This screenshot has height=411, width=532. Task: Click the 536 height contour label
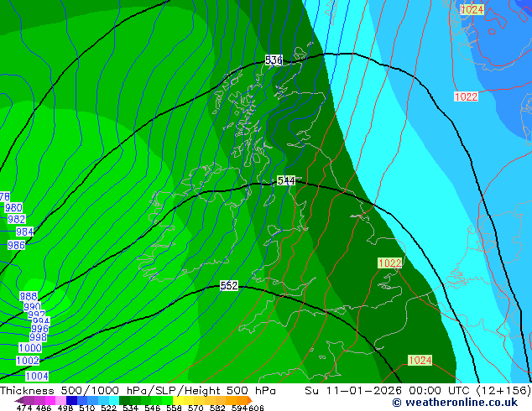pyautogui.click(x=274, y=60)
